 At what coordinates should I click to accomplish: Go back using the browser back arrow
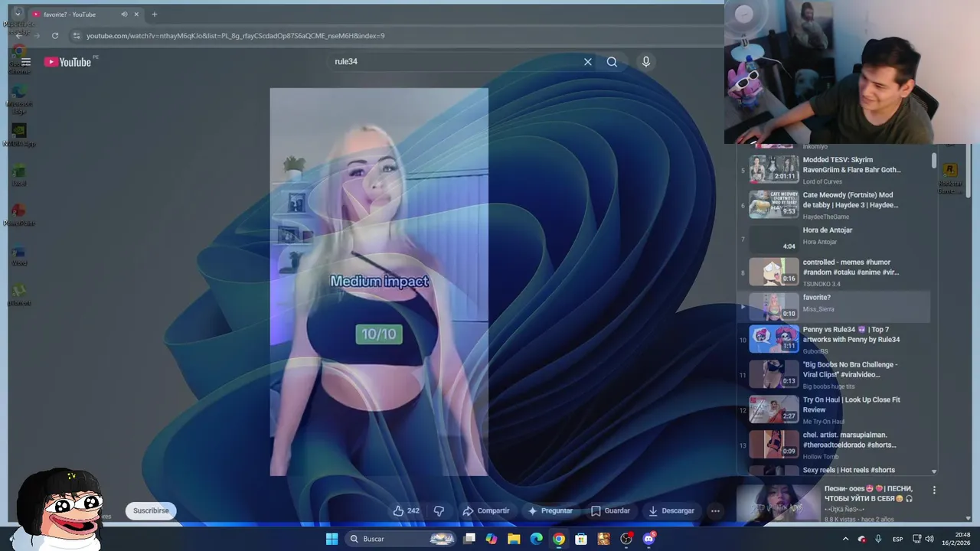[x=18, y=36]
